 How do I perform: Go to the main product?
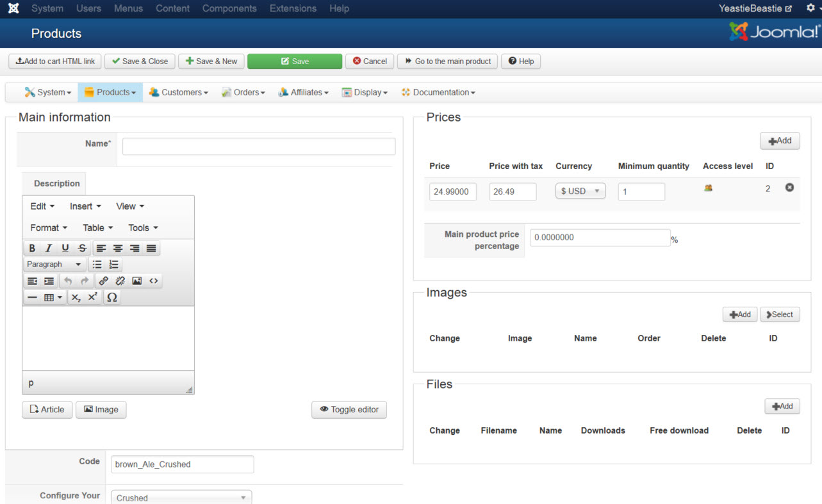click(x=448, y=61)
